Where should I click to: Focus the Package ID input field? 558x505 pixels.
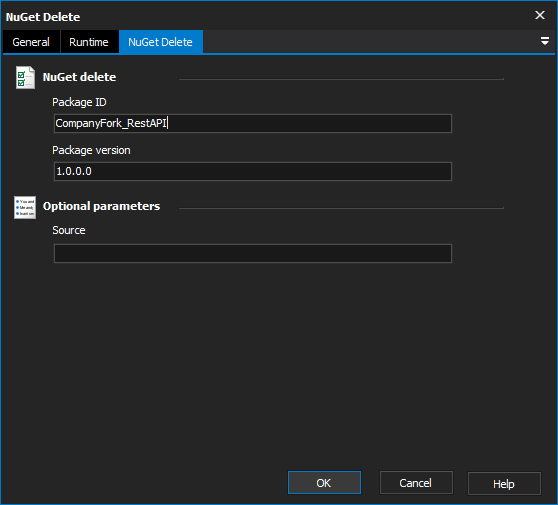(253, 123)
